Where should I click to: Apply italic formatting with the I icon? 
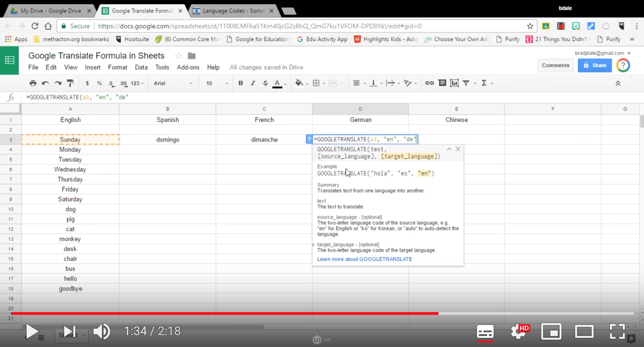[253, 83]
